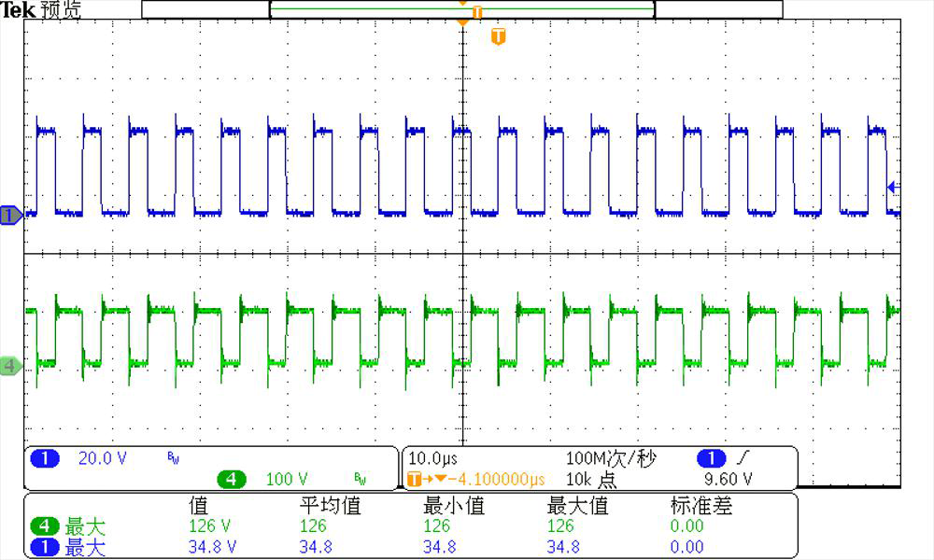Click the blue trigger level arrow on right edge
The width and height of the screenshot is (934, 560).
point(893,185)
